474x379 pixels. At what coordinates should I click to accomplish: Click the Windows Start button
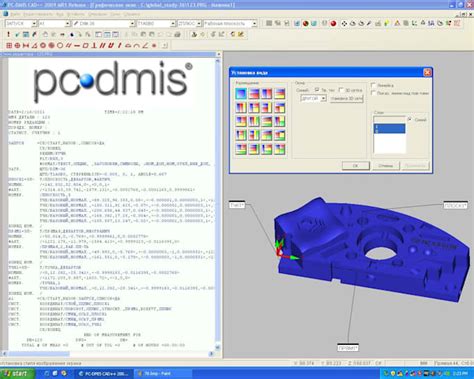(x=17, y=374)
